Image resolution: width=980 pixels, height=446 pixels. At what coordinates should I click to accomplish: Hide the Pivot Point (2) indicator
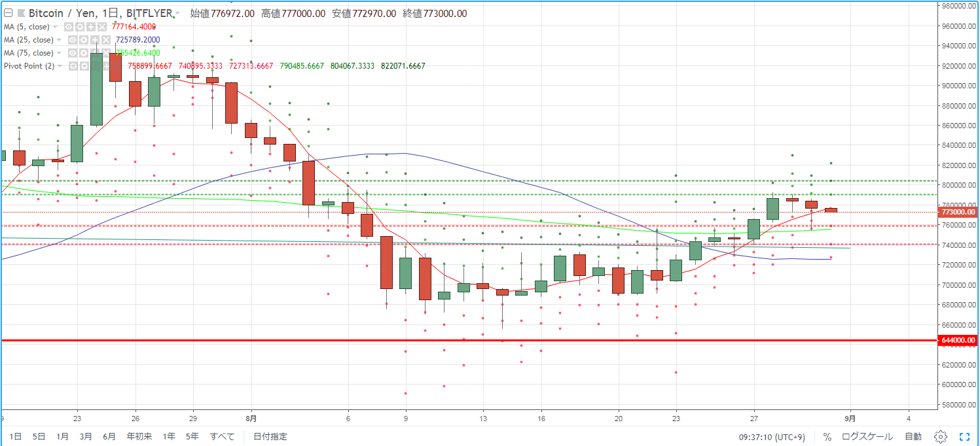(73, 66)
